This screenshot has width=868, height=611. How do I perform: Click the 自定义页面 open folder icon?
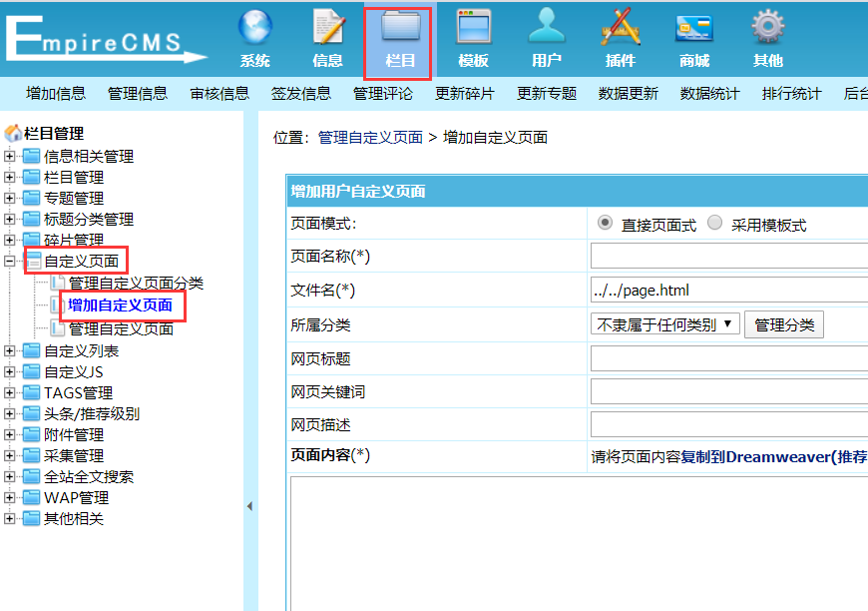coord(33,261)
